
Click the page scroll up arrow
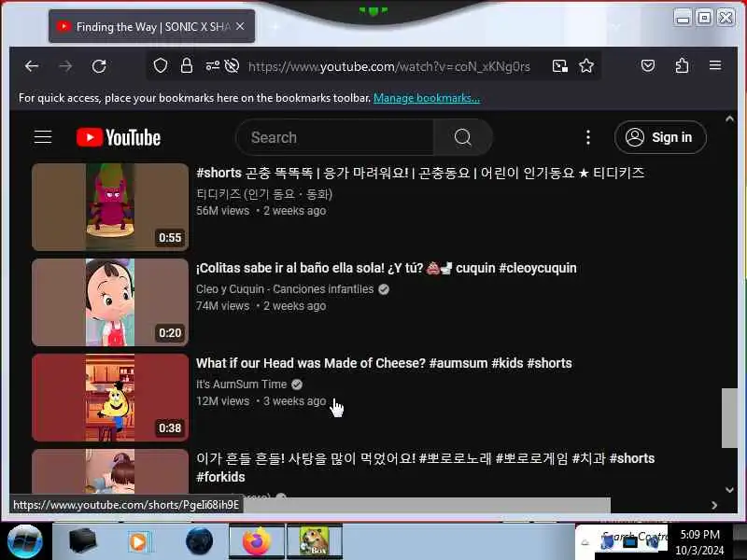click(x=729, y=119)
